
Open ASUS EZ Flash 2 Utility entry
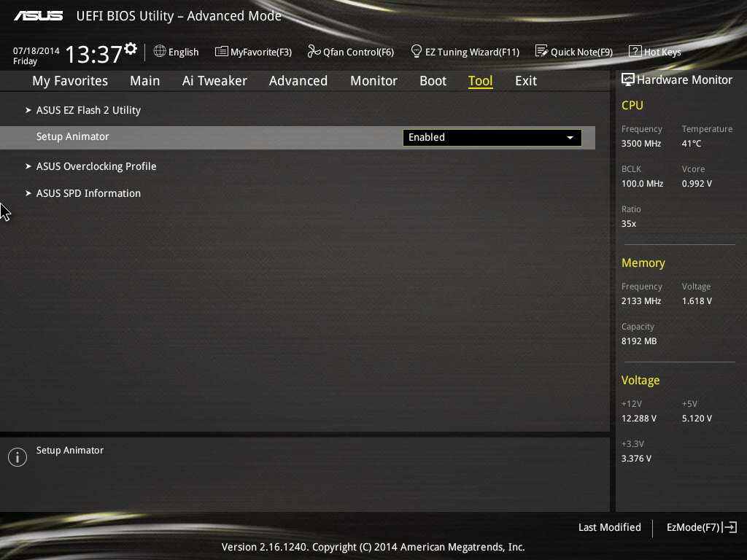point(88,110)
